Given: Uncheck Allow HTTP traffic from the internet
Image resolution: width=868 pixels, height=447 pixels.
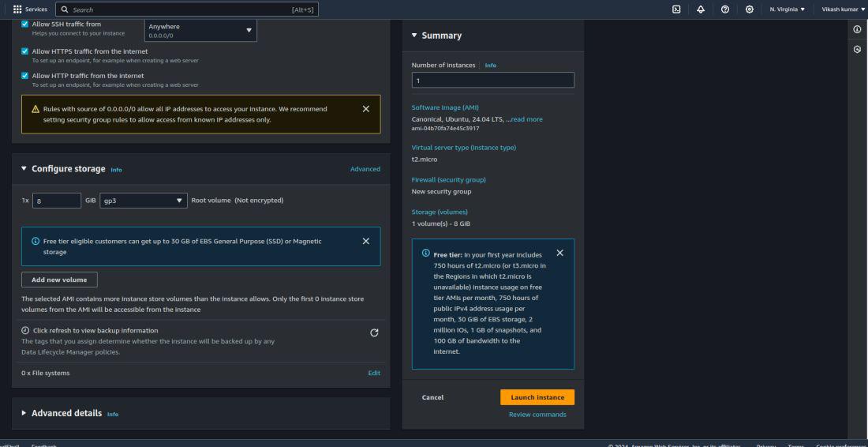Looking at the screenshot, I should pyautogui.click(x=25, y=75).
